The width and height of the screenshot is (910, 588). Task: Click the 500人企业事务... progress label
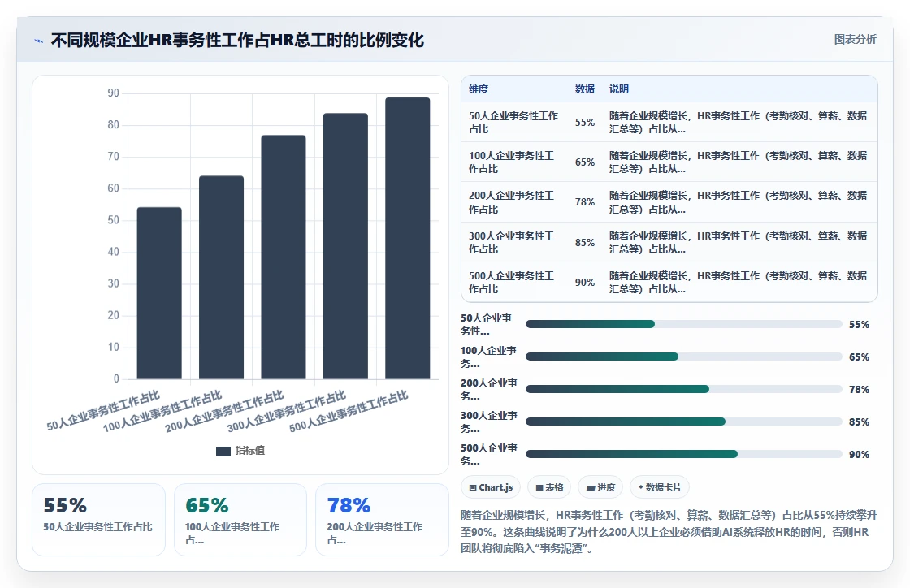488,455
